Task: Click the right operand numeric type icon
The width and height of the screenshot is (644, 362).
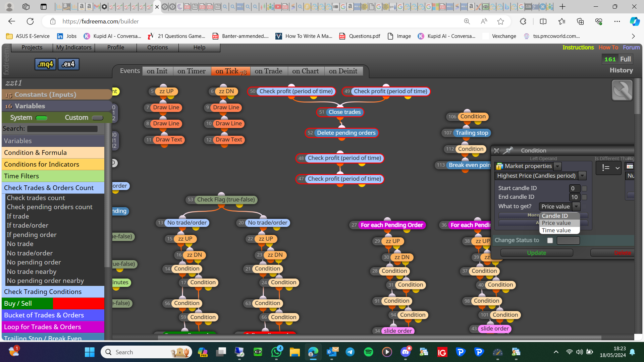Action: 630,166
